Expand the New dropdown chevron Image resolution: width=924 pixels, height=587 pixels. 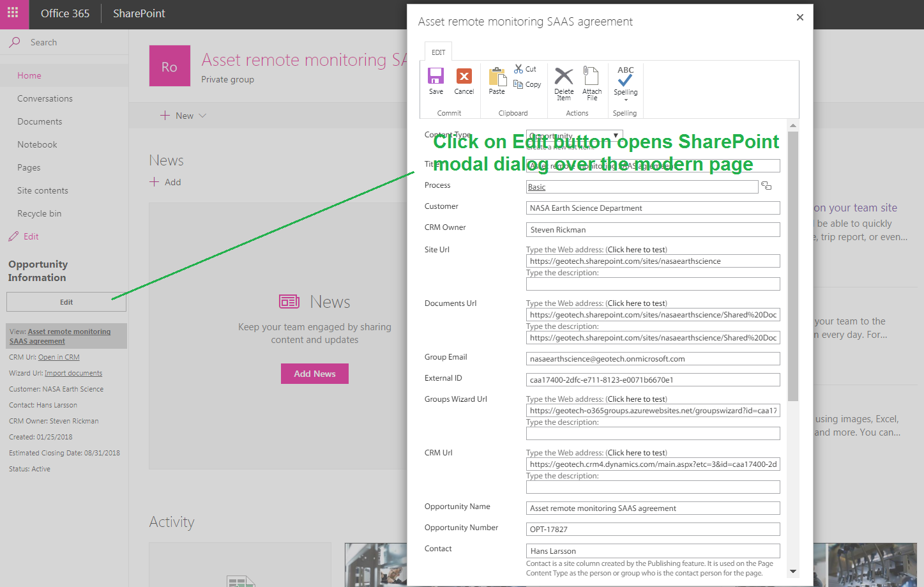tap(202, 116)
